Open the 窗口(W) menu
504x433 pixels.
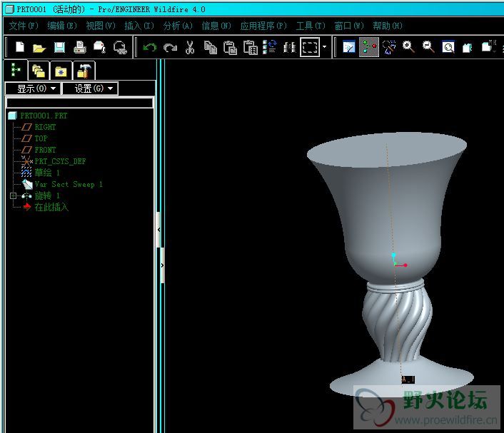(x=349, y=26)
